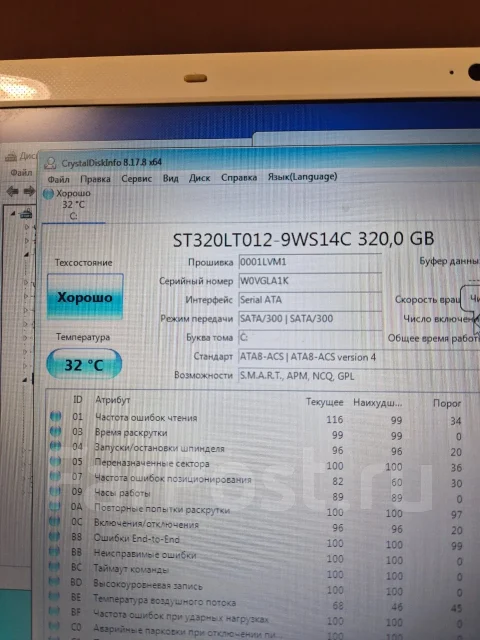Open the Файл menu in CrystalDiskInfo

pyautogui.click(x=58, y=180)
